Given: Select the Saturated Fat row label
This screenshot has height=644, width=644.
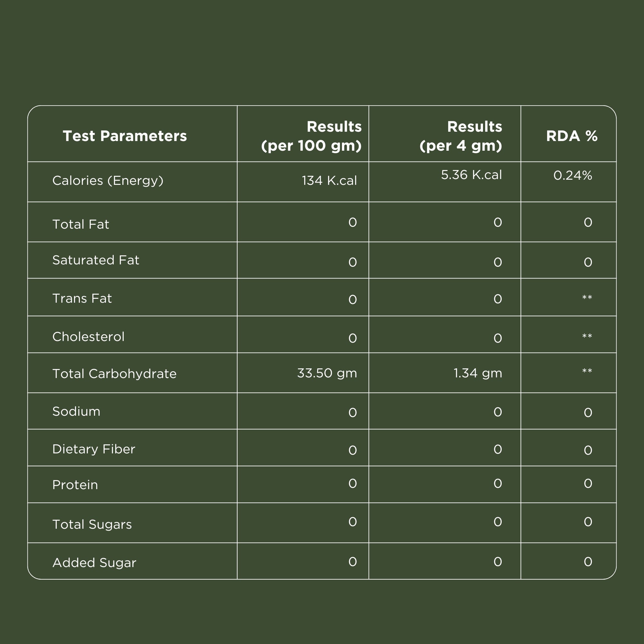Looking at the screenshot, I should (x=96, y=260).
